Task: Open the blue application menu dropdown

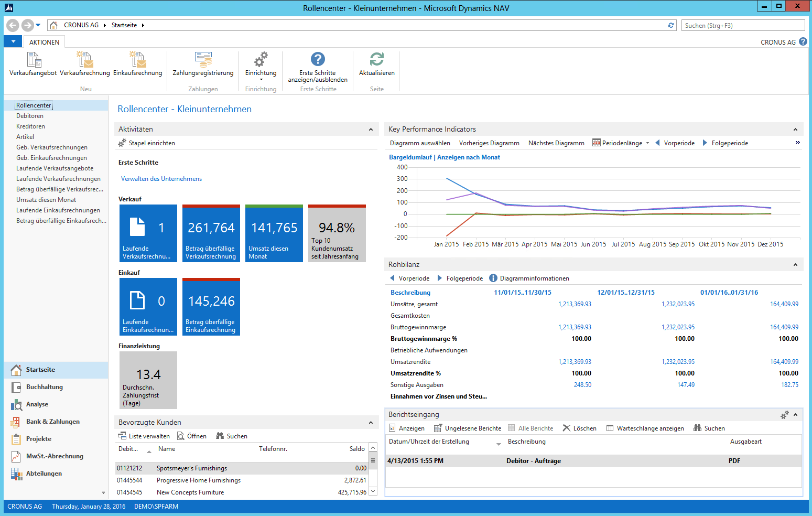Action: [13, 41]
